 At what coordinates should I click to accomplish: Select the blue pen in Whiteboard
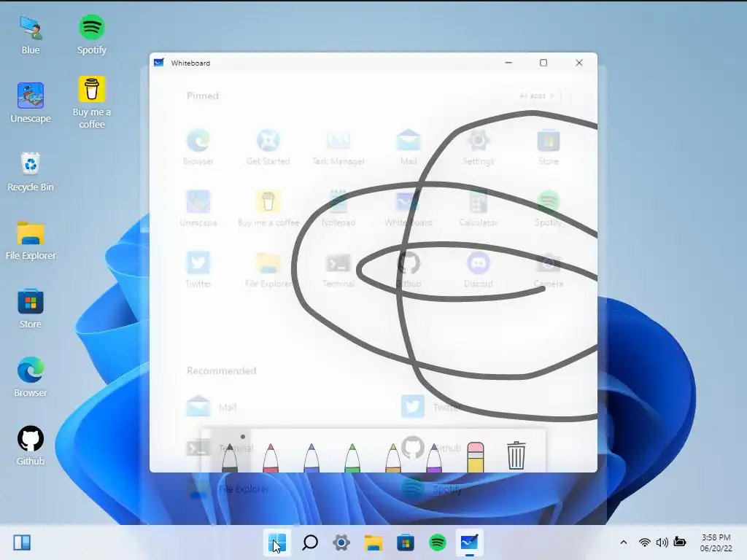(311, 458)
